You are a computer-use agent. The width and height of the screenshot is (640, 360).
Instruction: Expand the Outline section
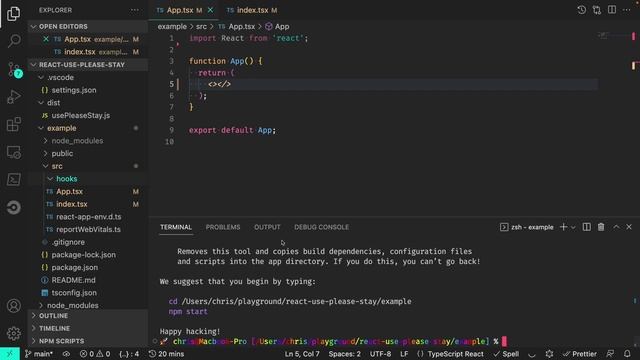tap(88, 316)
